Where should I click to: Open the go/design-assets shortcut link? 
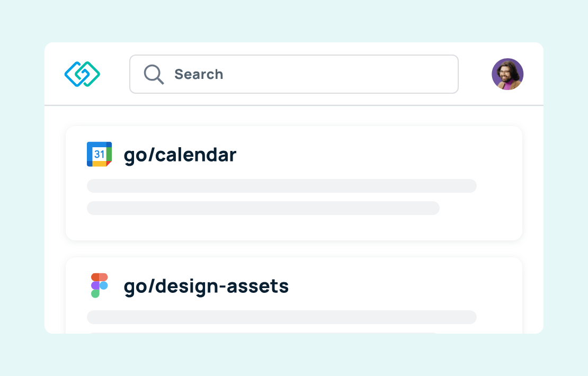[206, 286]
